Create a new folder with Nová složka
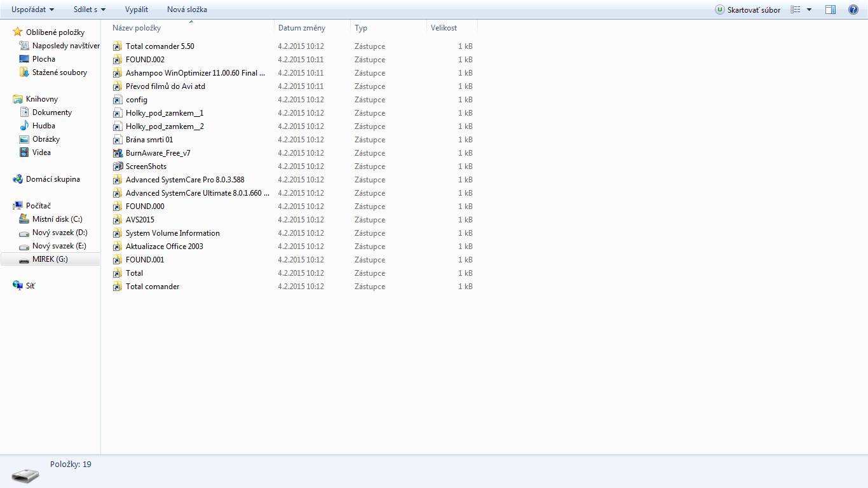The image size is (868, 488). [187, 10]
